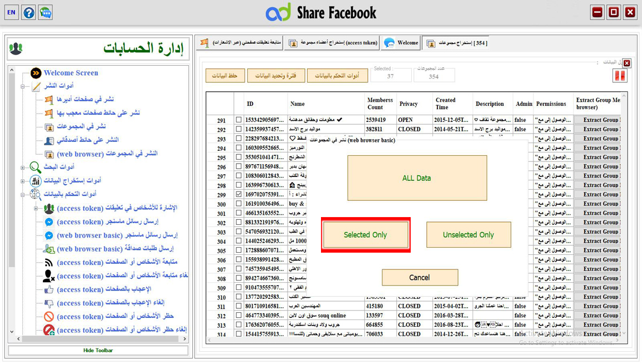Viewport: 642px width, 364px height.
Task: Click the sidebar vertical scrollbar down arrow
Action: [x=12, y=332]
